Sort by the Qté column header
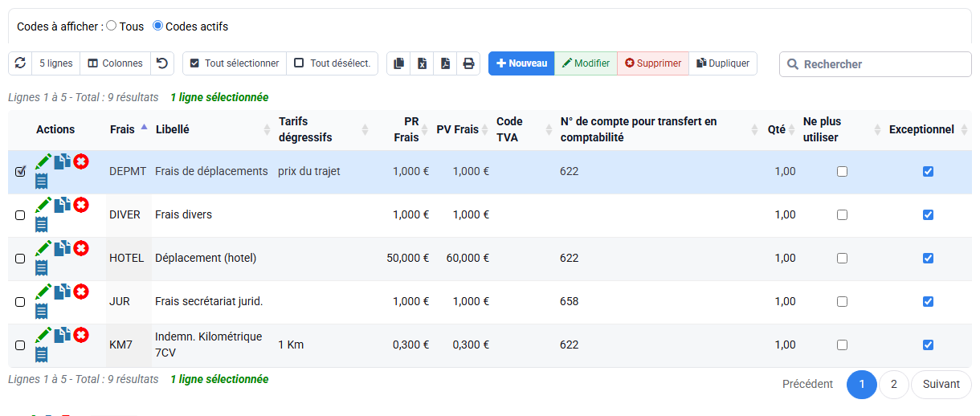980x416 pixels. (781, 129)
